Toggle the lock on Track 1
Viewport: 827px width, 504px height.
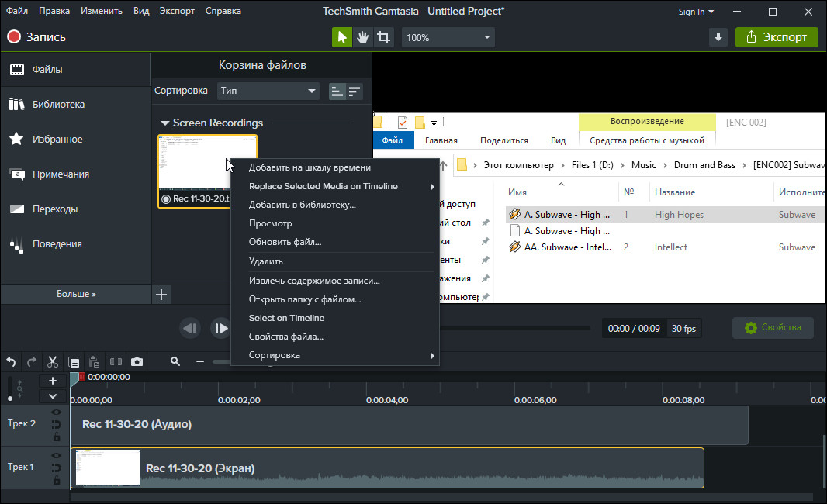click(x=57, y=480)
